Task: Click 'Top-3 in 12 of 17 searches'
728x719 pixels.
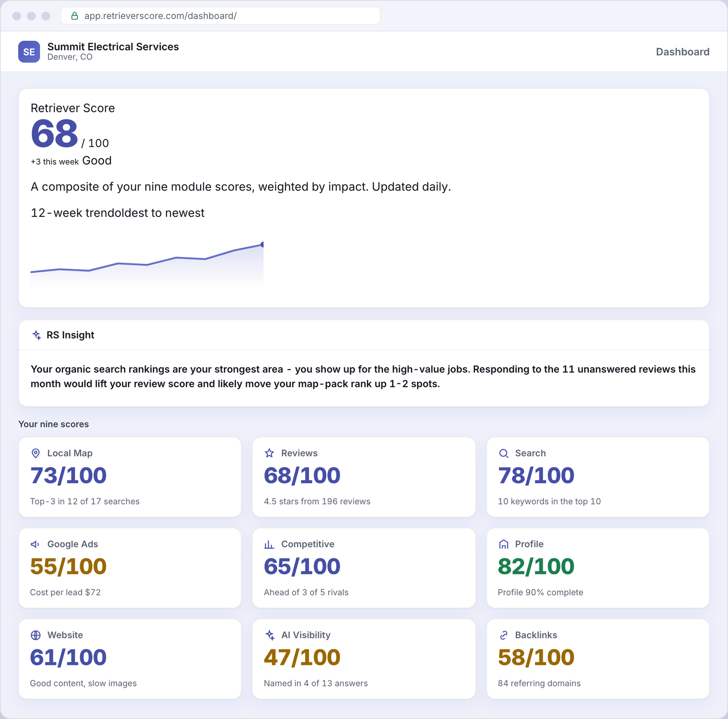Action: point(85,502)
